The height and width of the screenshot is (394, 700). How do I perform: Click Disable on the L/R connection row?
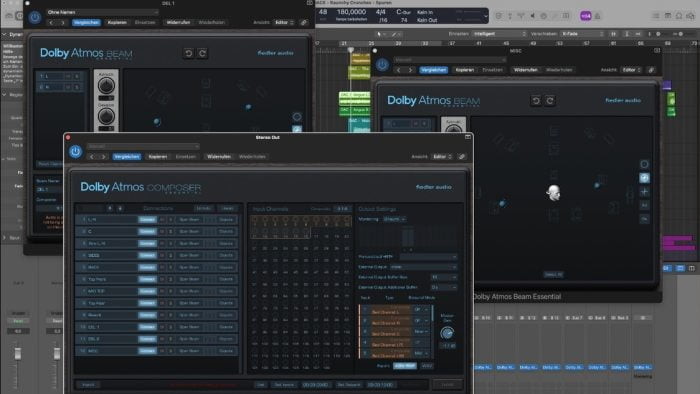tap(226, 220)
